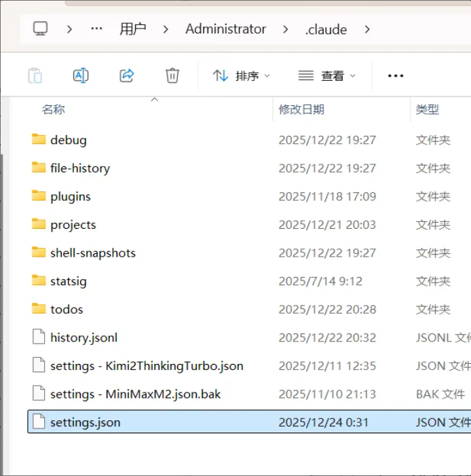Click date '2025/11/18 17:09' of plugins
This screenshot has width=471, height=476.
pos(327,196)
